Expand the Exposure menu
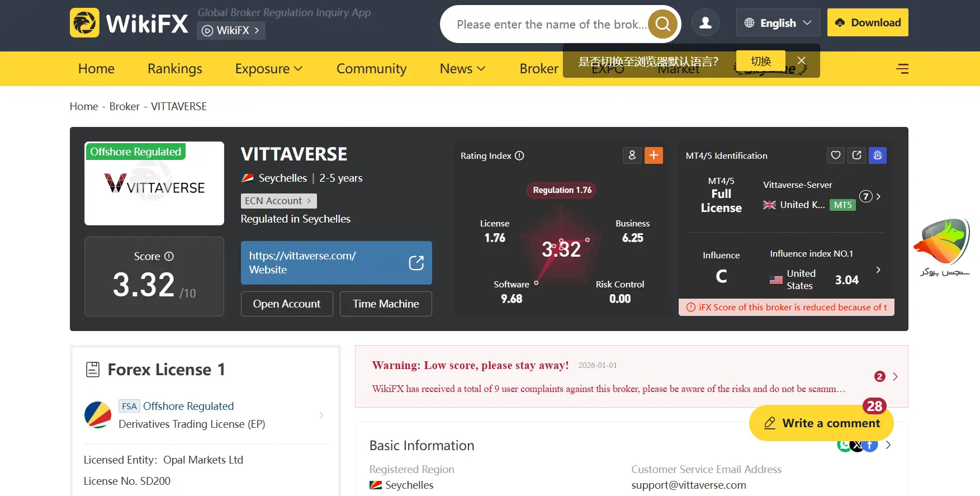980x496 pixels. [268, 69]
